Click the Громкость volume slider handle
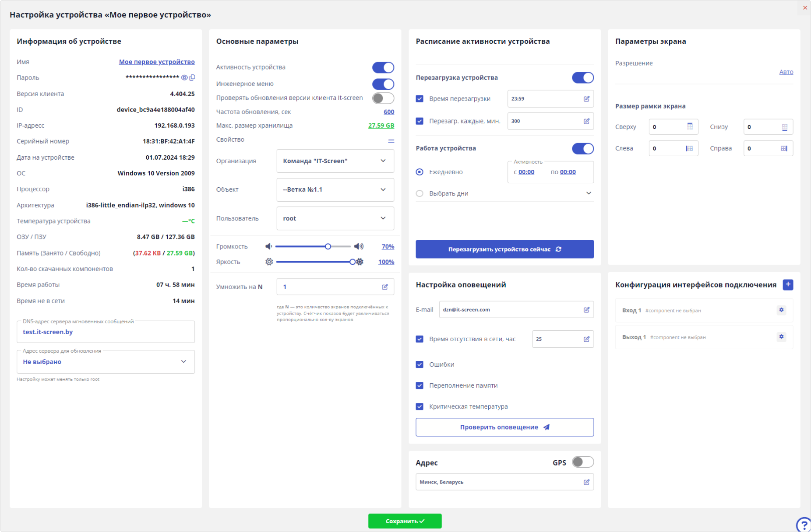This screenshot has width=811, height=532. (328, 247)
